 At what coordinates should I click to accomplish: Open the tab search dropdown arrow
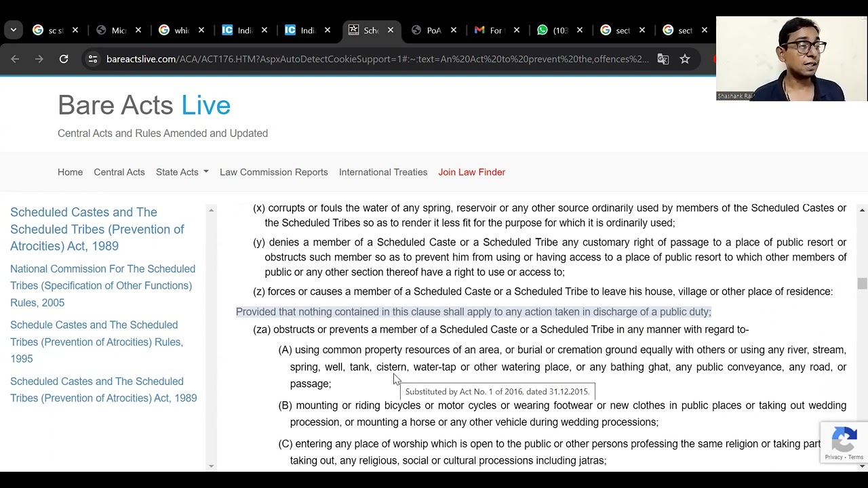(14, 30)
